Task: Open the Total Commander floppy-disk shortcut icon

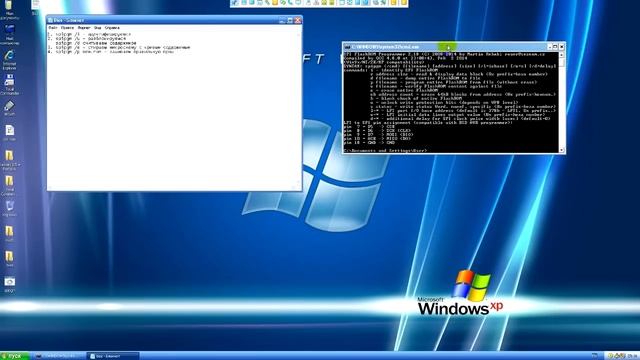Action: tap(9, 80)
